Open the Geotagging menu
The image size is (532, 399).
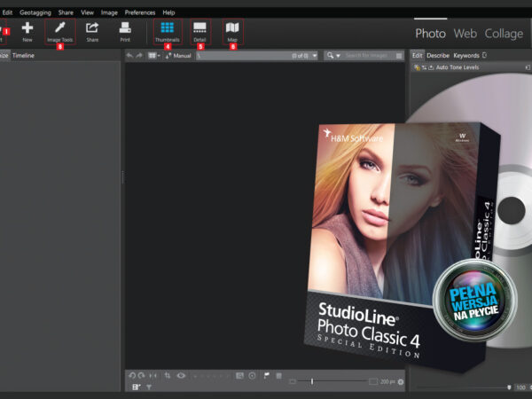36,12
